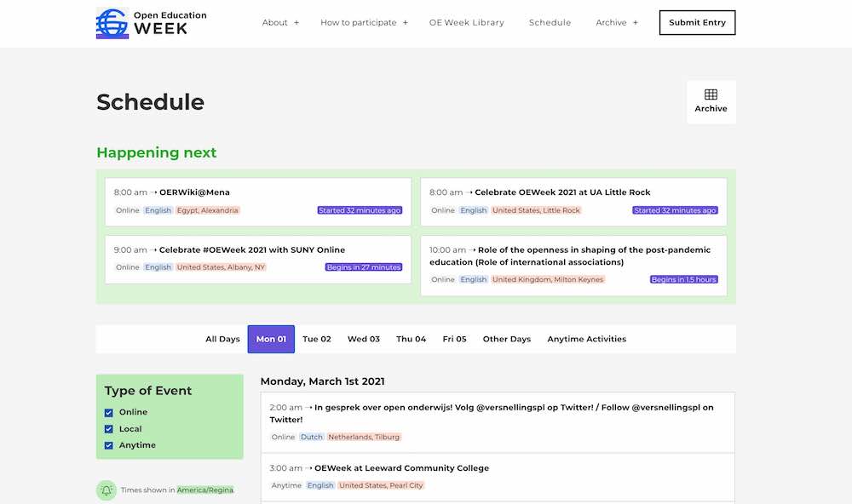Click the United Kingdom, Milton Keynes tag
The image size is (852, 504).
tap(548, 280)
